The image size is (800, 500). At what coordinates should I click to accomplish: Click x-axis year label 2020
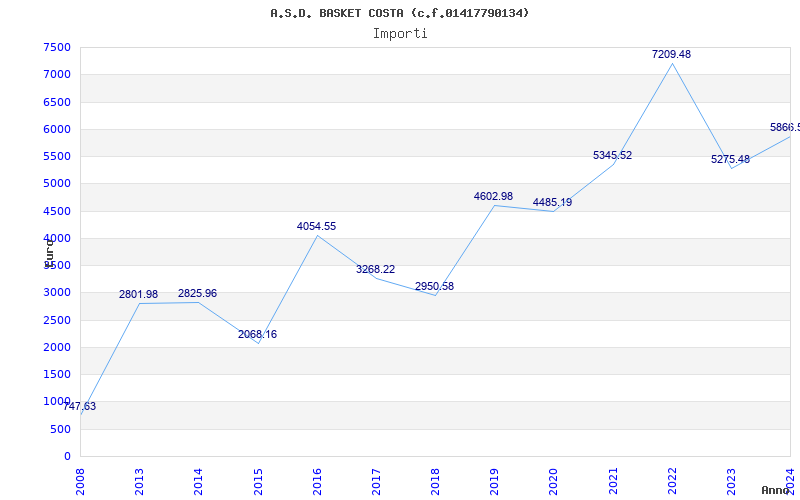tap(554, 482)
